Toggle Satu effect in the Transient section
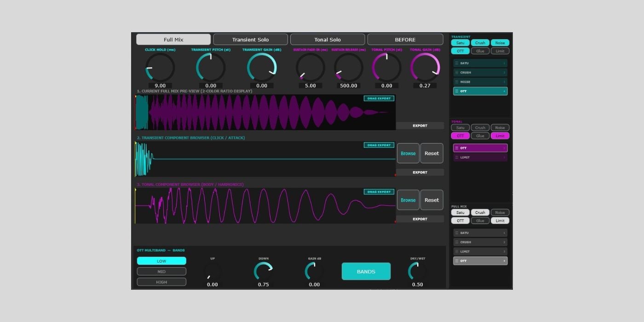 click(x=460, y=43)
